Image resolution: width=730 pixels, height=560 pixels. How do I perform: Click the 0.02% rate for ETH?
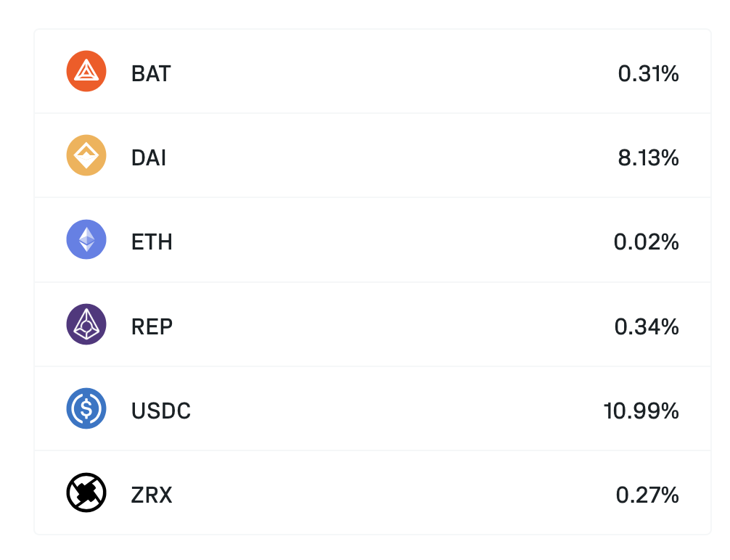coord(647,242)
